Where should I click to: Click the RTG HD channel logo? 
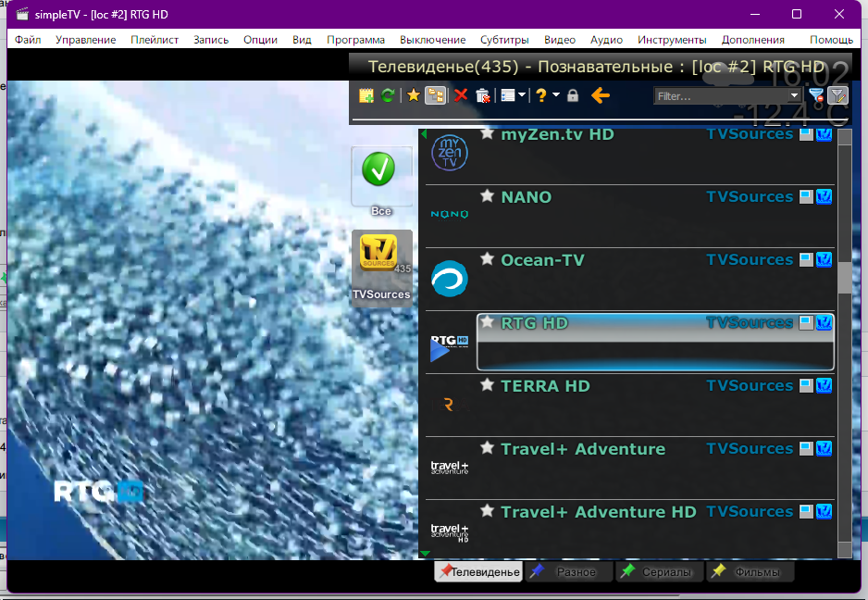coord(450,347)
